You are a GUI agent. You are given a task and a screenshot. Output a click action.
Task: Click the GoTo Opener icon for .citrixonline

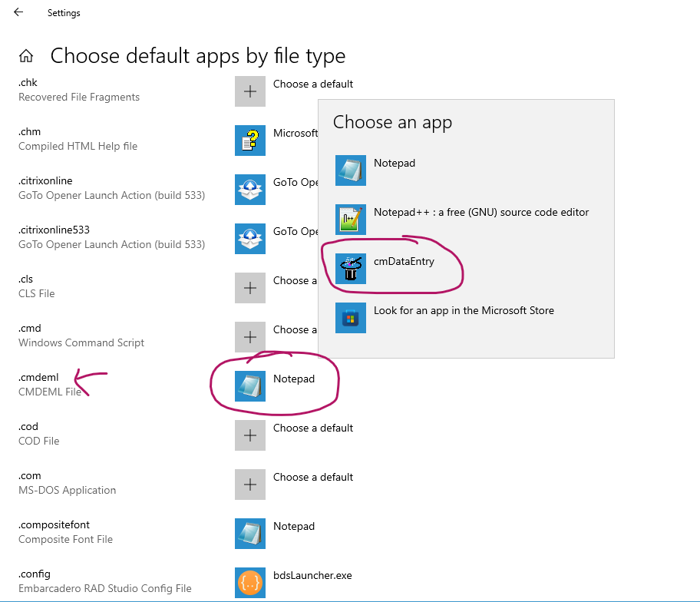[250, 190]
